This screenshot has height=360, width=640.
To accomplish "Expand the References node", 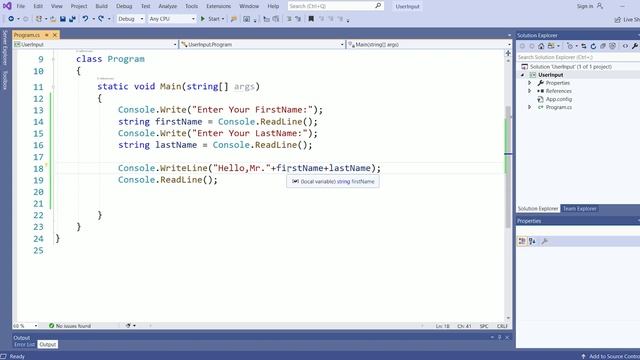I will coord(530,91).
